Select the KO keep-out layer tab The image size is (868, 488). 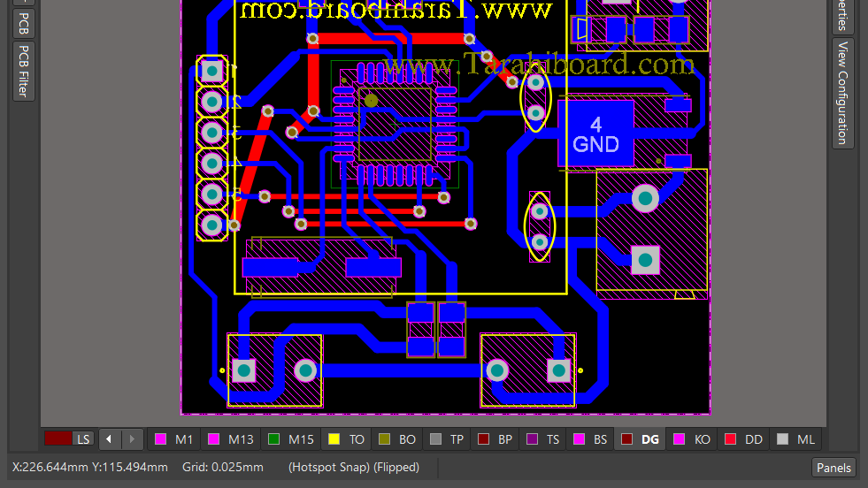[693, 439]
